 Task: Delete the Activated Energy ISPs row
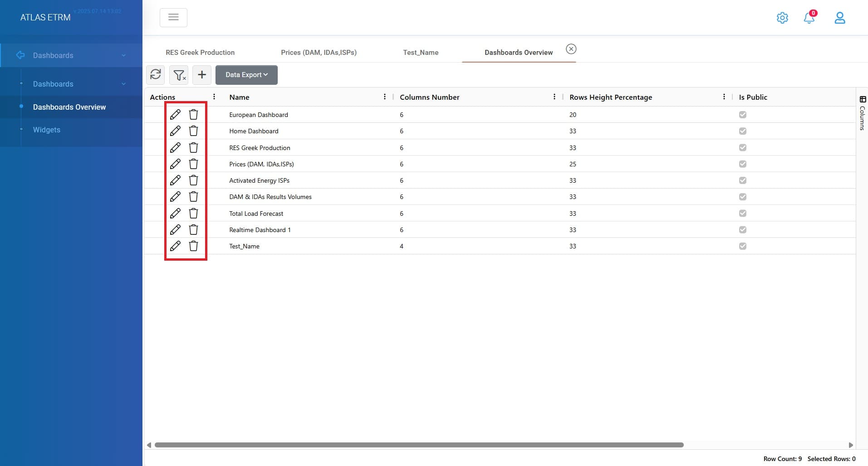pos(193,180)
